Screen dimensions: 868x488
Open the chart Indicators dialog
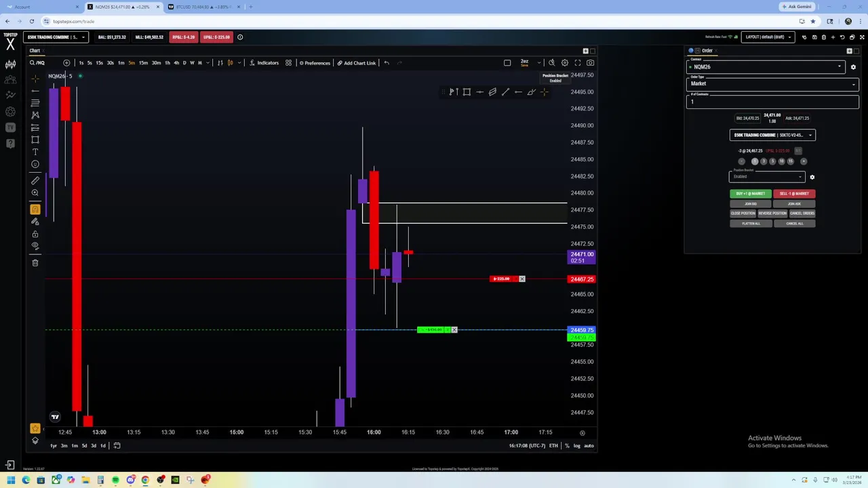coord(264,63)
